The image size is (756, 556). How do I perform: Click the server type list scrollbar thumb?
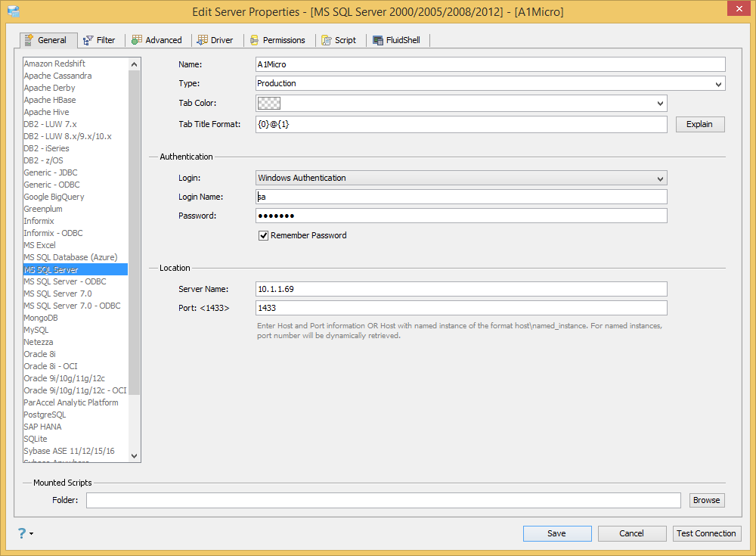tap(134, 233)
